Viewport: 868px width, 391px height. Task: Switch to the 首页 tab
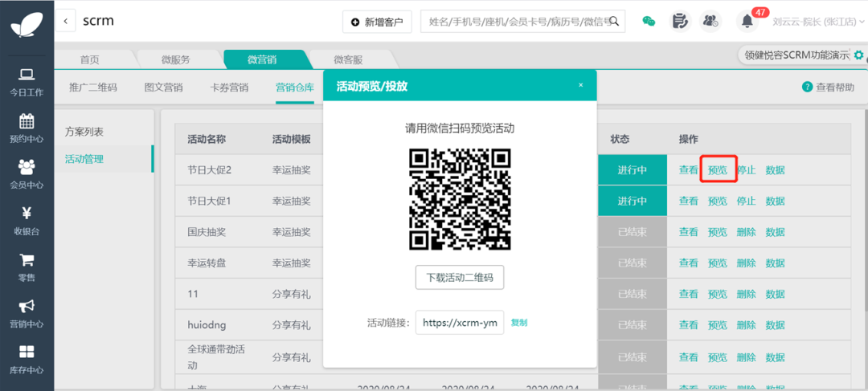(x=90, y=59)
